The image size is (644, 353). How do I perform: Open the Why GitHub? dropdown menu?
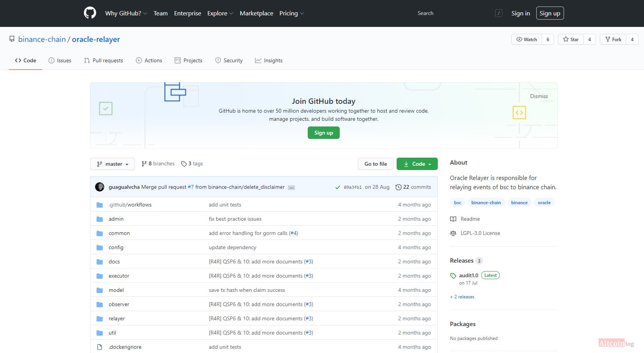(126, 13)
